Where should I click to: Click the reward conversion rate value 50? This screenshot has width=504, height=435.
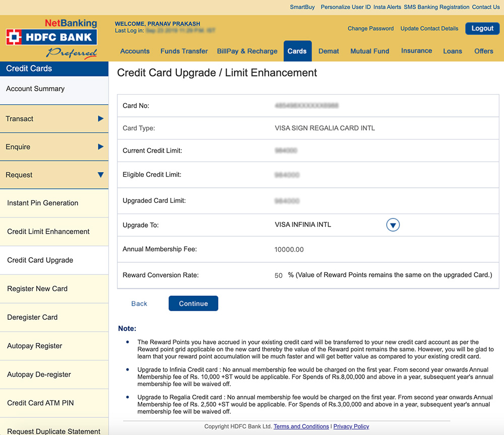tap(278, 275)
